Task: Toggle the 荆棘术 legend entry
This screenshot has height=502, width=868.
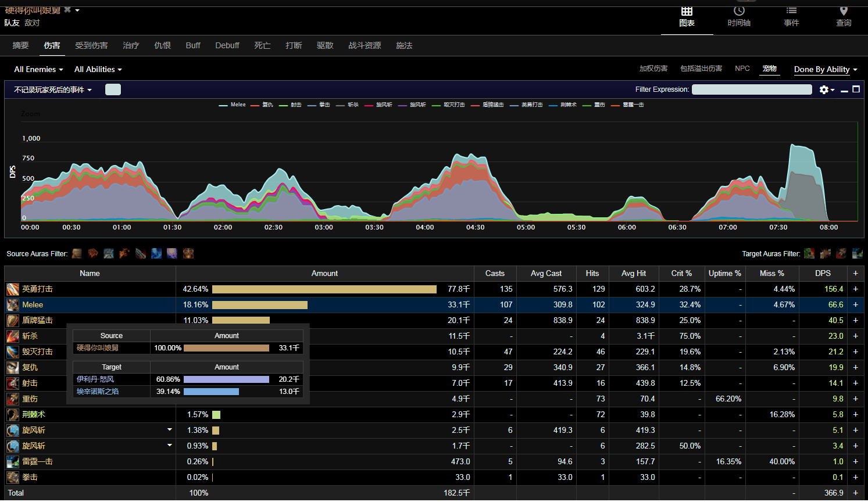Action: [563, 105]
